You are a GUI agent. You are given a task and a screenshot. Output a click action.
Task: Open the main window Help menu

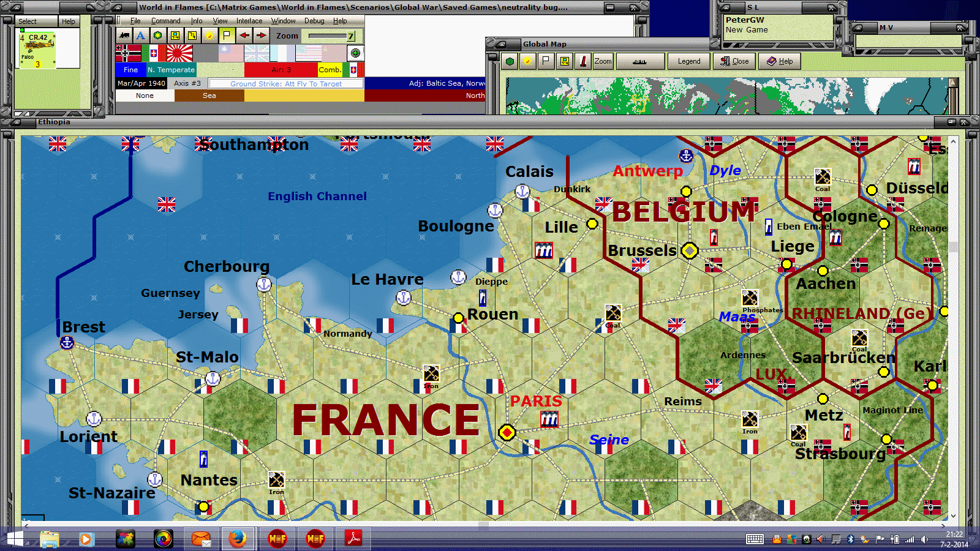coord(341,21)
